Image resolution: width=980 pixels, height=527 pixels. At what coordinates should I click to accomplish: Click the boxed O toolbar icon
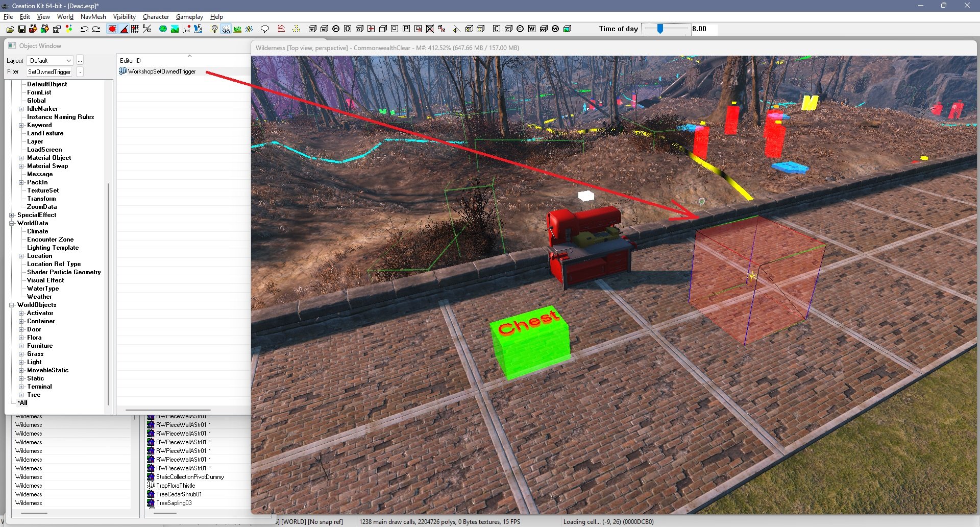pyautogui.click(x=348, y=29)
